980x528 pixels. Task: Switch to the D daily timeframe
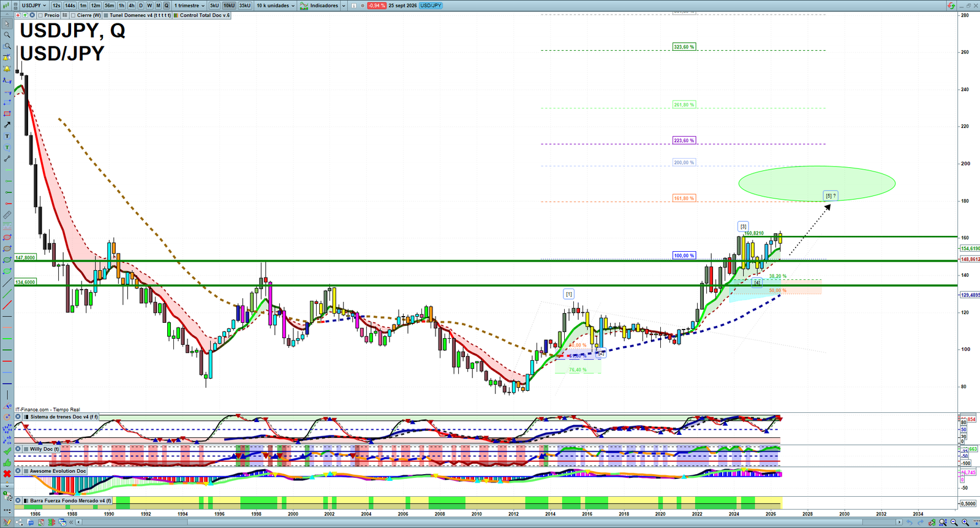click(x=141, y=6)
